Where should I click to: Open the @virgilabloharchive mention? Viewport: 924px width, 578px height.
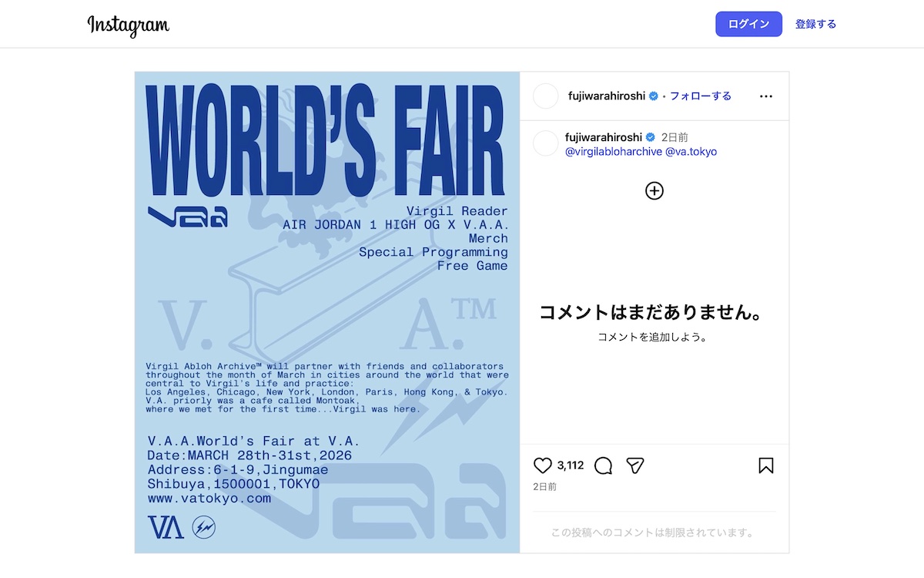point(614,152)
